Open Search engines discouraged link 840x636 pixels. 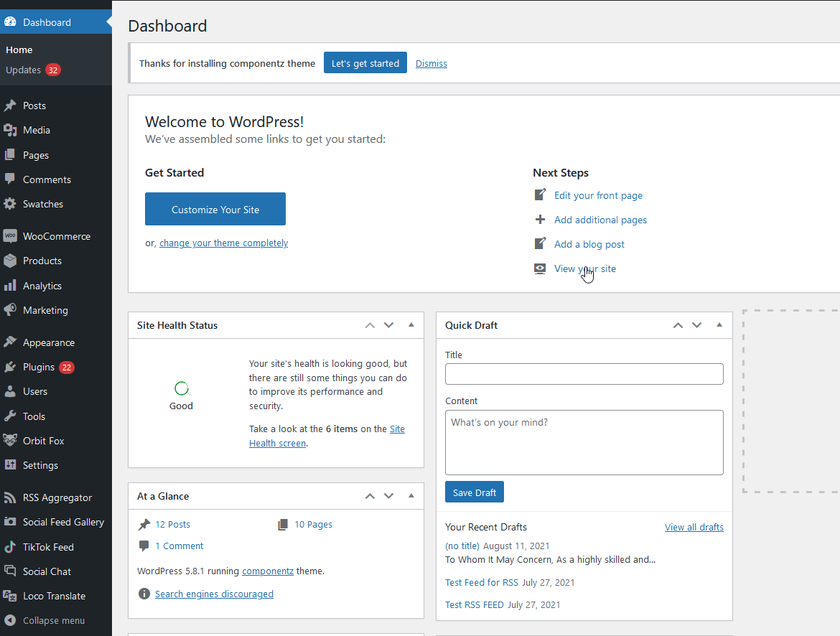[x=214, y=594]
